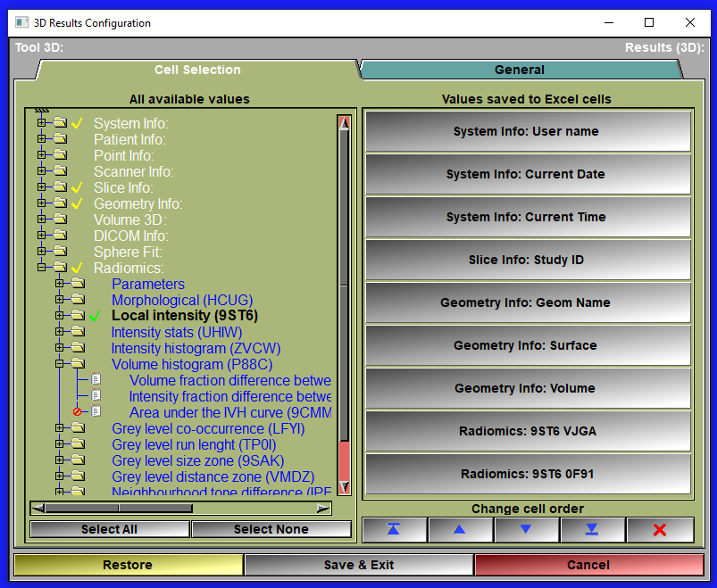Expand the Grey level run lenght node
Image resolution: width=717 pixels, height=588 pixels.
pyautogui.click(x=60, y=443)
